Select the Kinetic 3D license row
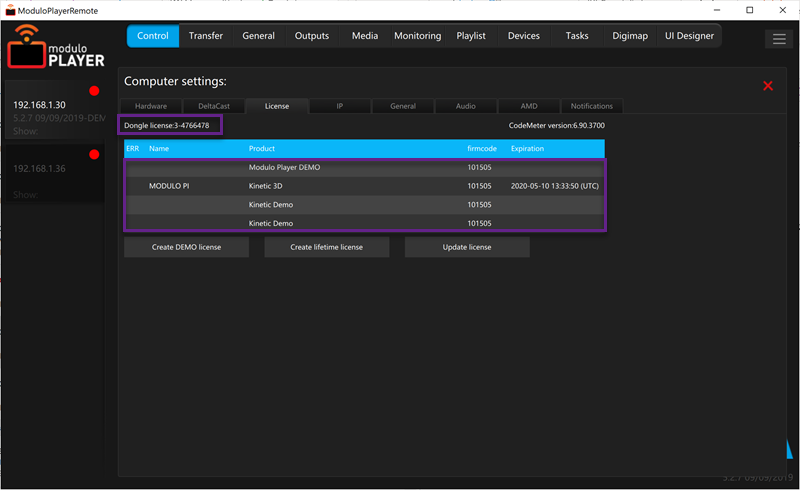Image resolution: width=800 pixels, height=490 pixels. (364, 186)
